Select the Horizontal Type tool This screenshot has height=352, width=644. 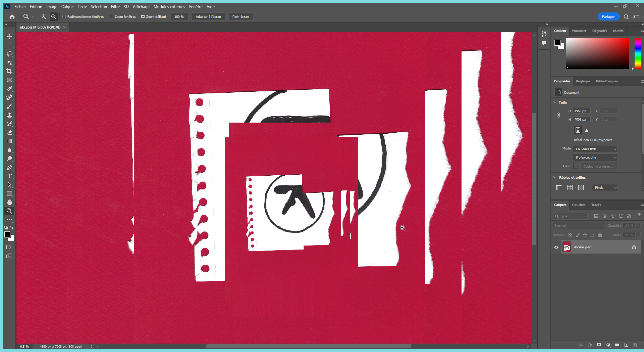(9, 176)
